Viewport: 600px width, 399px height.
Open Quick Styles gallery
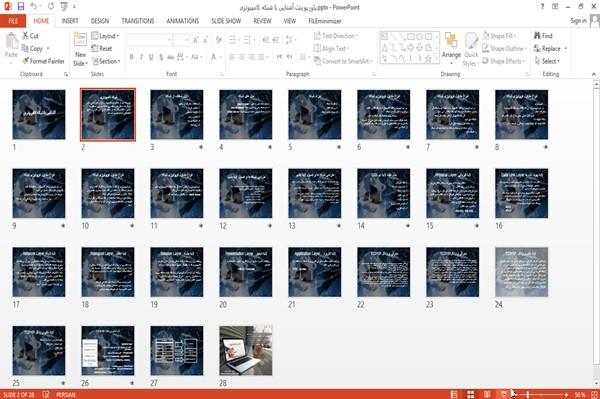pos(471,50)
